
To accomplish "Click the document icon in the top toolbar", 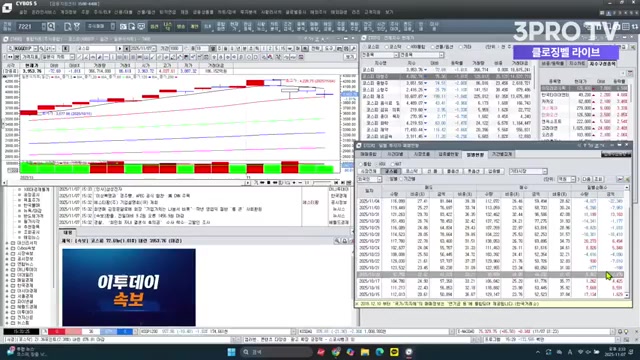I will [x=67, y=27].
